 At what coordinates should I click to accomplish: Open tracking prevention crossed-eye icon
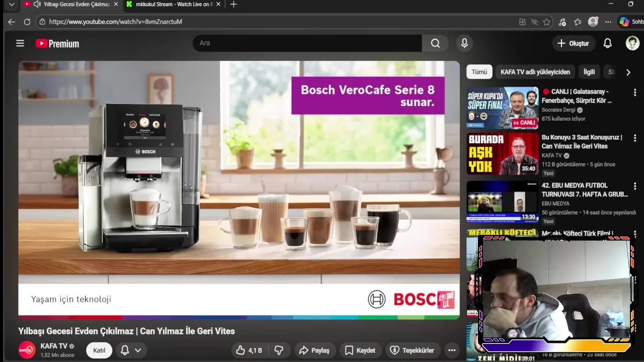point(534,22)
